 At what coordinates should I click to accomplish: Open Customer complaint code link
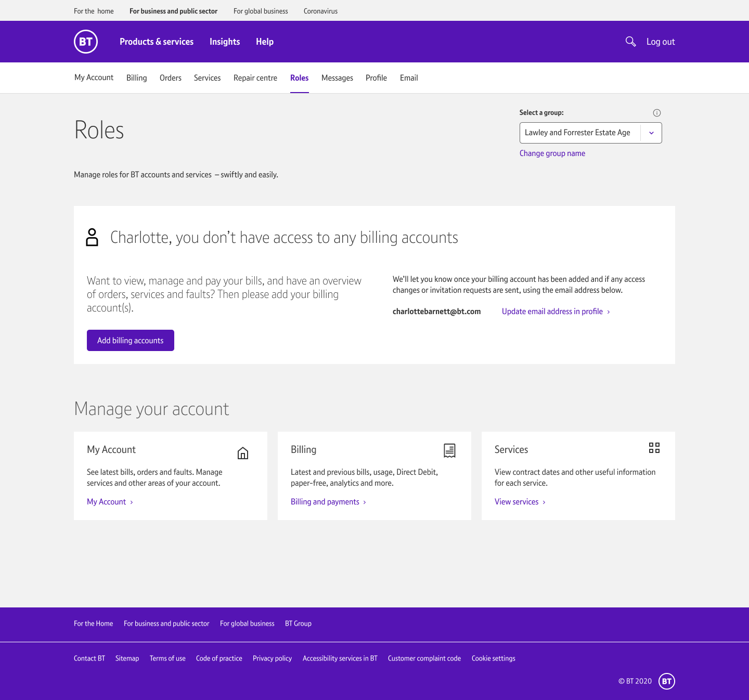tap(424, 658)
